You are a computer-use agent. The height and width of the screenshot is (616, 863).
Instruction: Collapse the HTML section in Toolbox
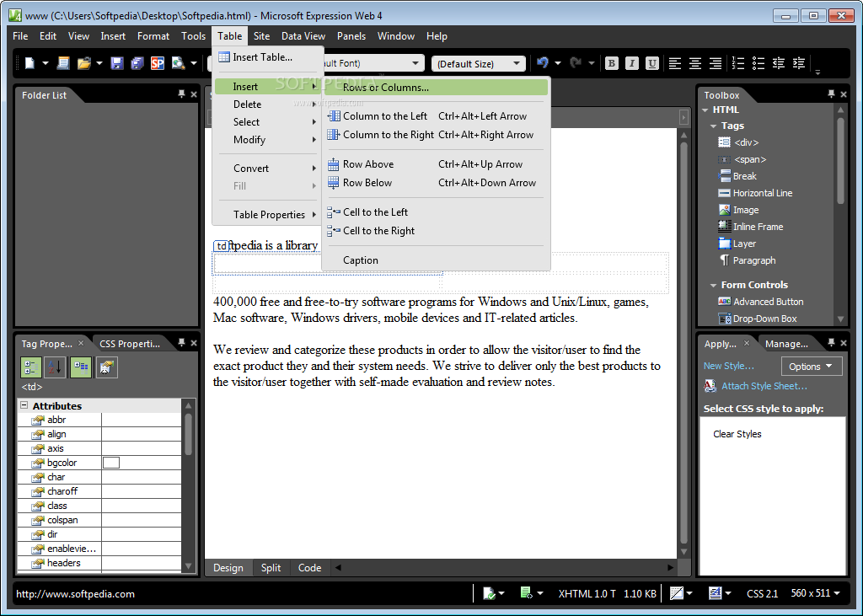(705, 110)
